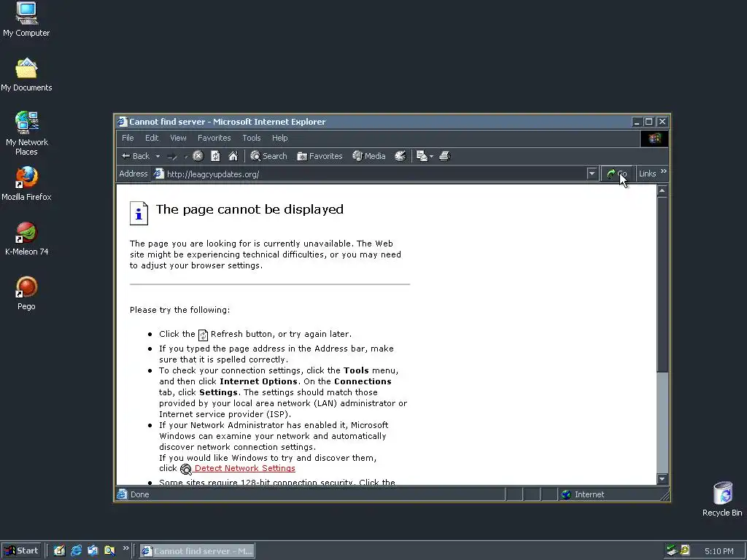Open the Edit menu
The image size is (747, 560).
[x=152, y=138]
